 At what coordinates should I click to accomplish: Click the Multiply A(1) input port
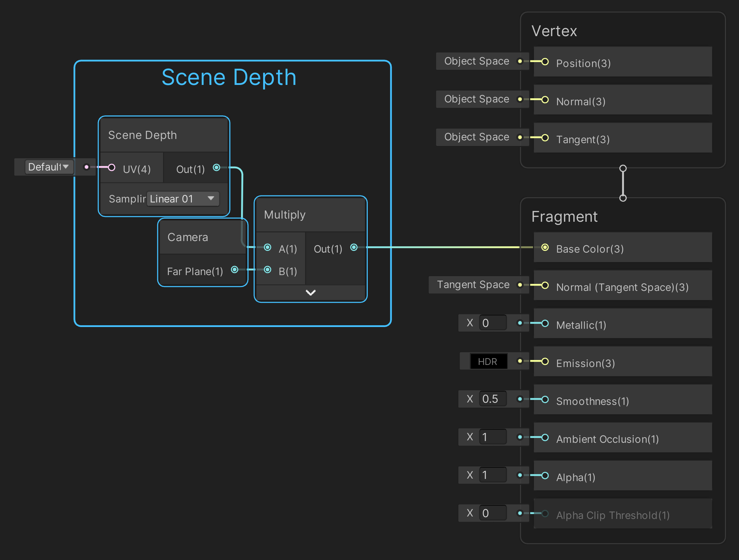(x=267, y=247)
